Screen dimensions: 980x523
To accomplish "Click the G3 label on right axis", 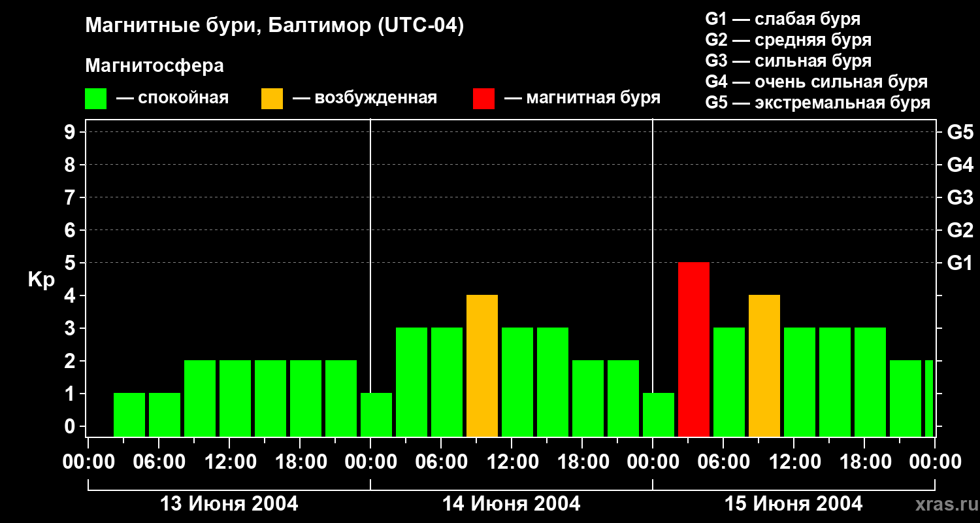I will pos(960,197).
